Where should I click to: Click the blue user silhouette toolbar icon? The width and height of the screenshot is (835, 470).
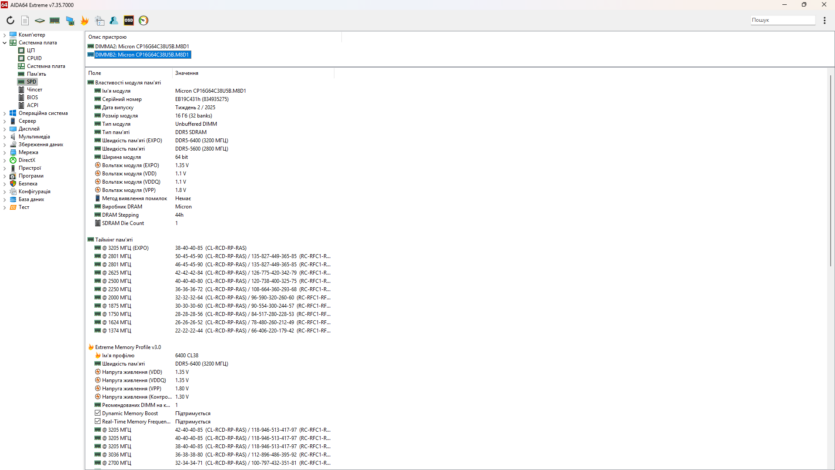click(x=114, y=20)
